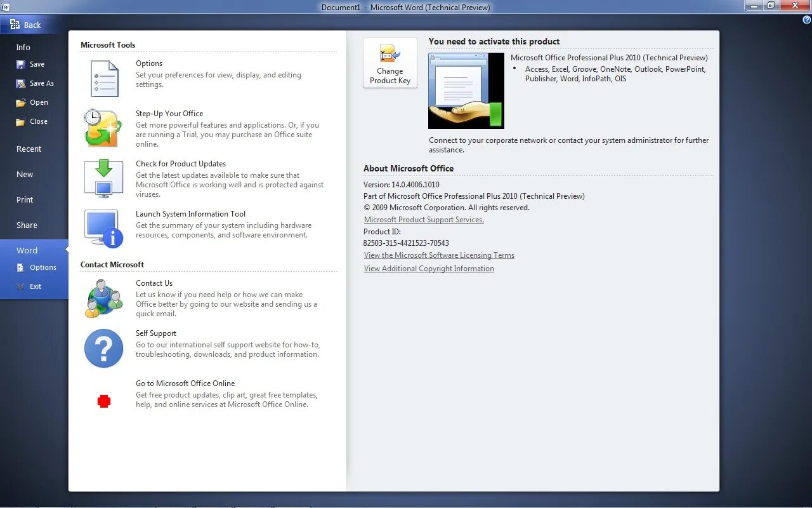Screen dimensions: 812x508
Task: Click the Save As icon in sidebar
Action: tap(21, 83)
